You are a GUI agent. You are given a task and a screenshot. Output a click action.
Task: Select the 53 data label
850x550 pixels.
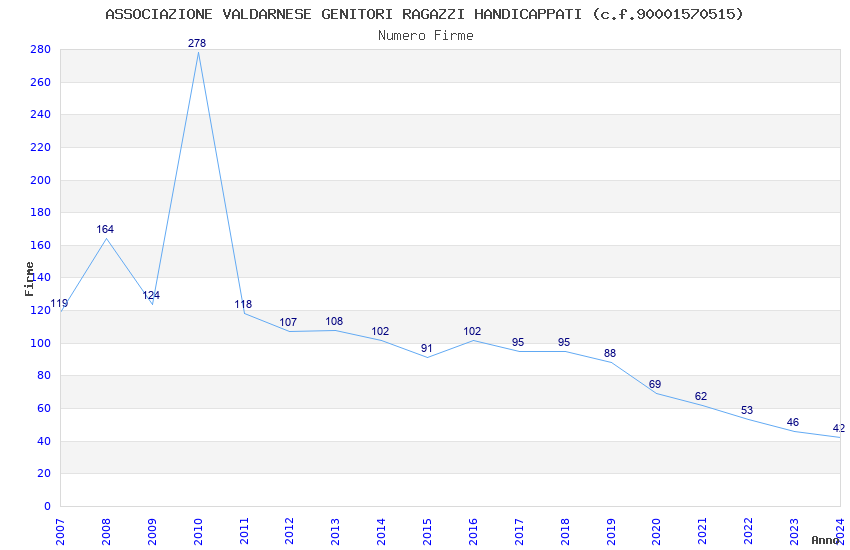tap(747, 410)
